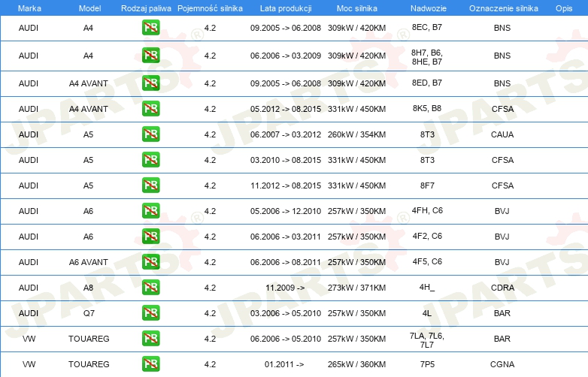Click the CGNA engine code cell

tap(502, 364)
